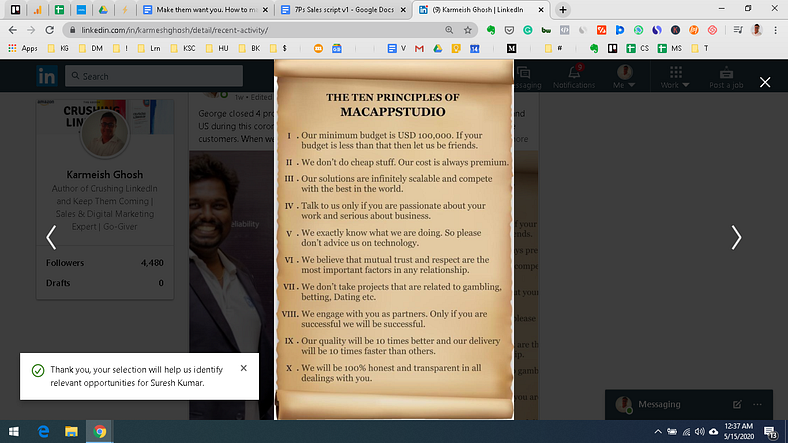The width and height of the screenshot is (788, 443).
Task: Open Grammarly extension
Action: tap(528, 30)
